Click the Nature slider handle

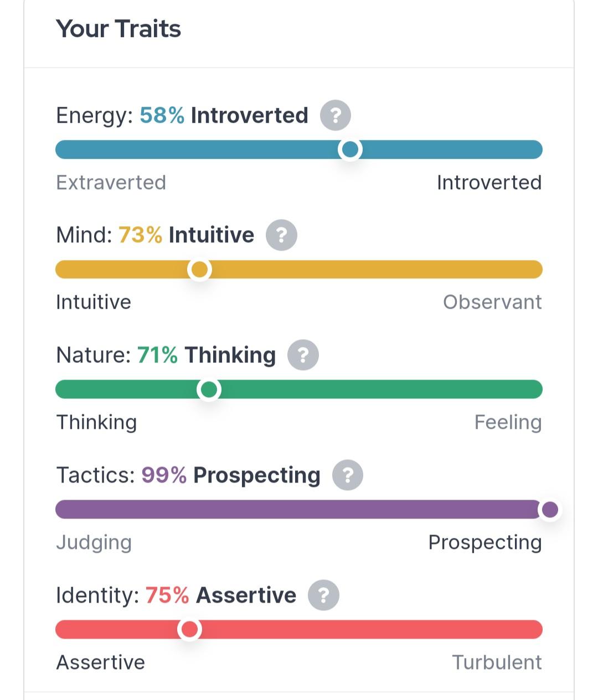209,389
